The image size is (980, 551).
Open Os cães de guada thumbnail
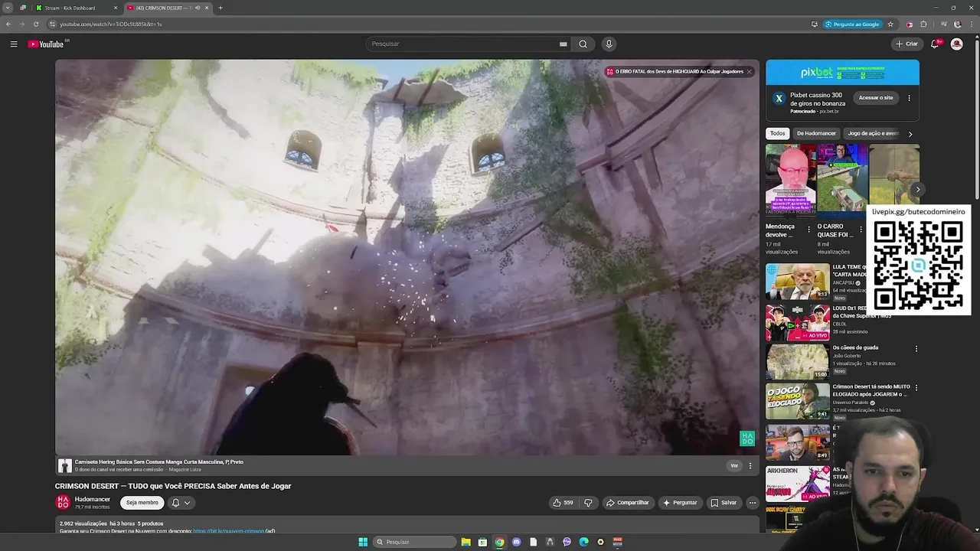click(798, 362)
